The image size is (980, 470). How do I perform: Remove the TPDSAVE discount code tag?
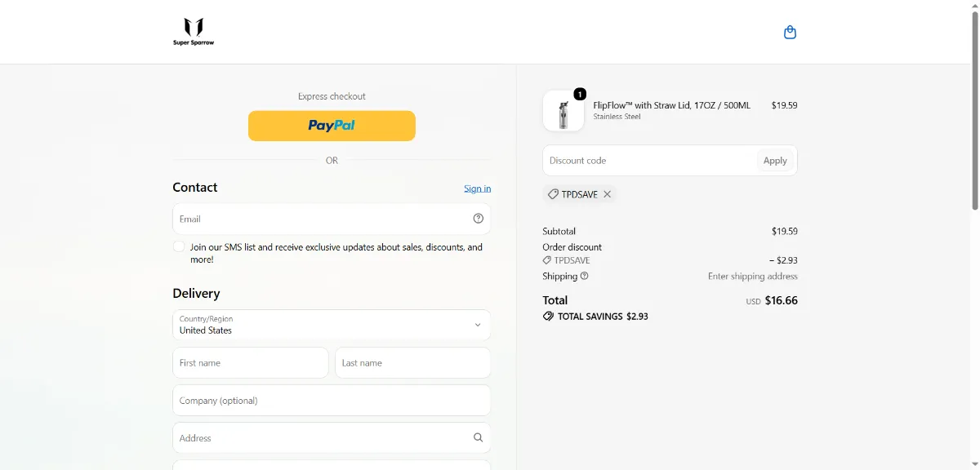click(608, 194)
